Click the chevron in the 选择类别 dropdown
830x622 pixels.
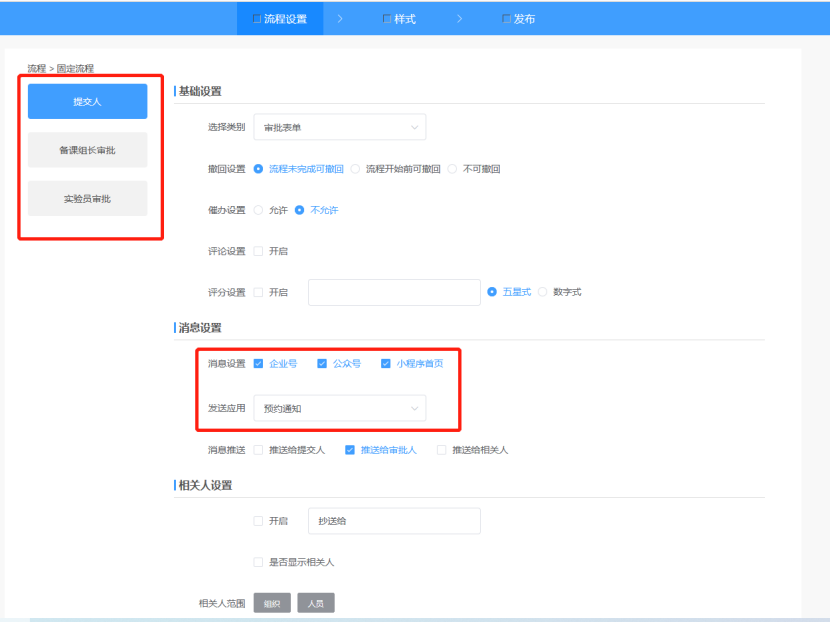414,127
